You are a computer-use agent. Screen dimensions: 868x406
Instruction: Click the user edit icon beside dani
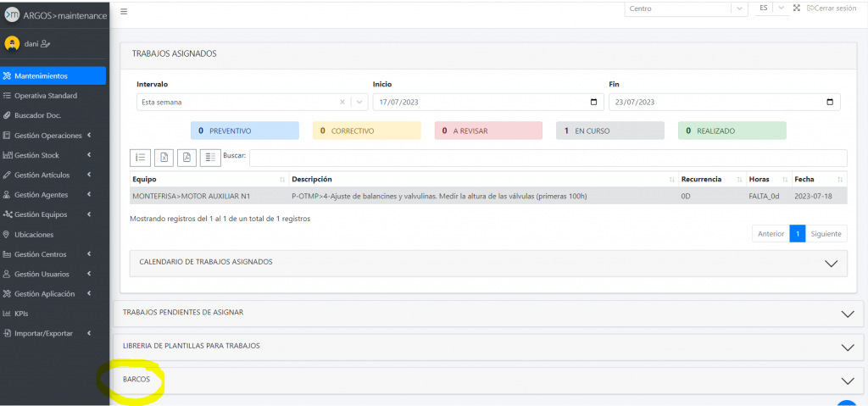coord(46,43)
